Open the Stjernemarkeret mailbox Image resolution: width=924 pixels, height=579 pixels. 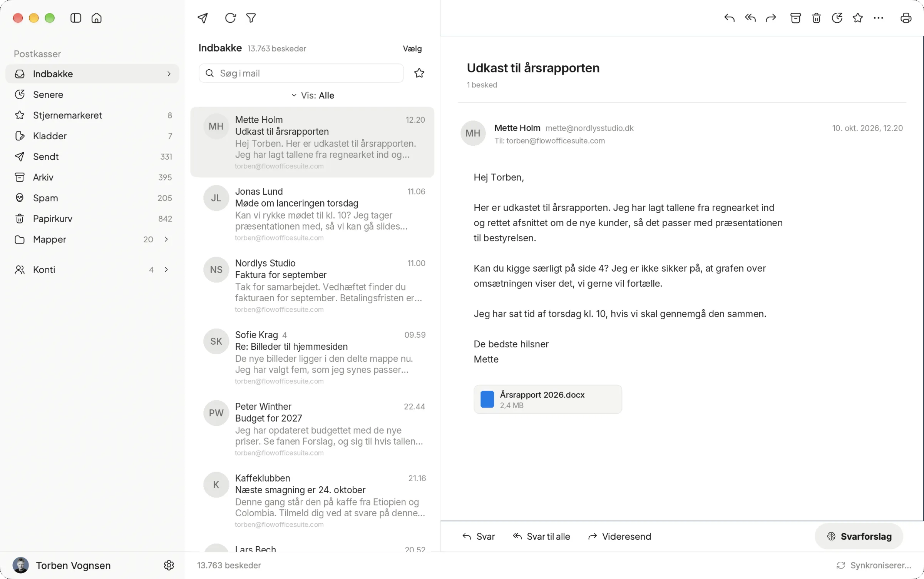[x=92, y=115]
